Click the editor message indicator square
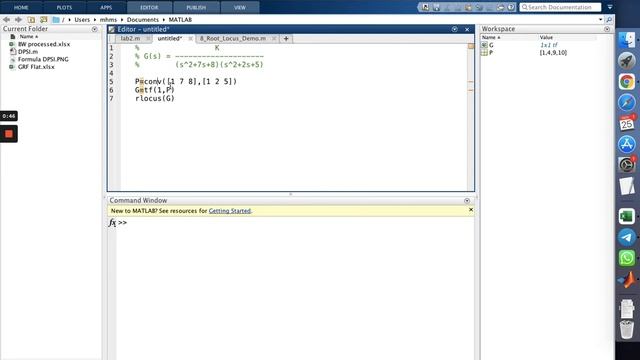 471,46
